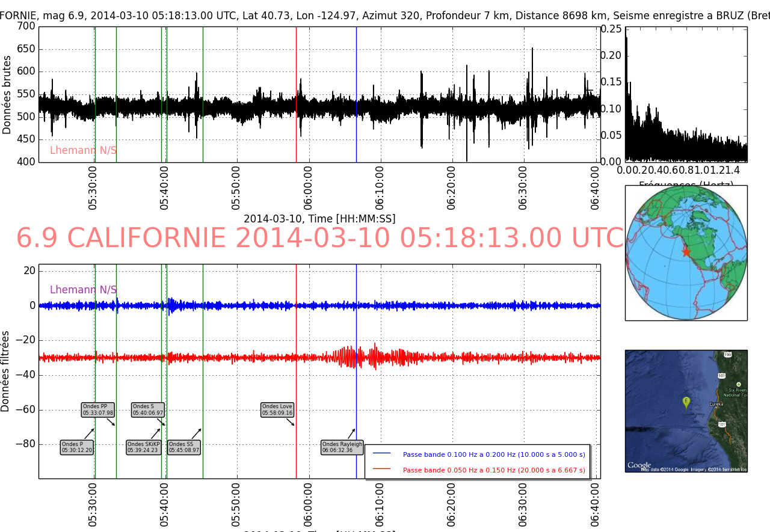Click the large 6.9 CALIFORNIE title text
The image size is (770, 532).
(320, 239)
